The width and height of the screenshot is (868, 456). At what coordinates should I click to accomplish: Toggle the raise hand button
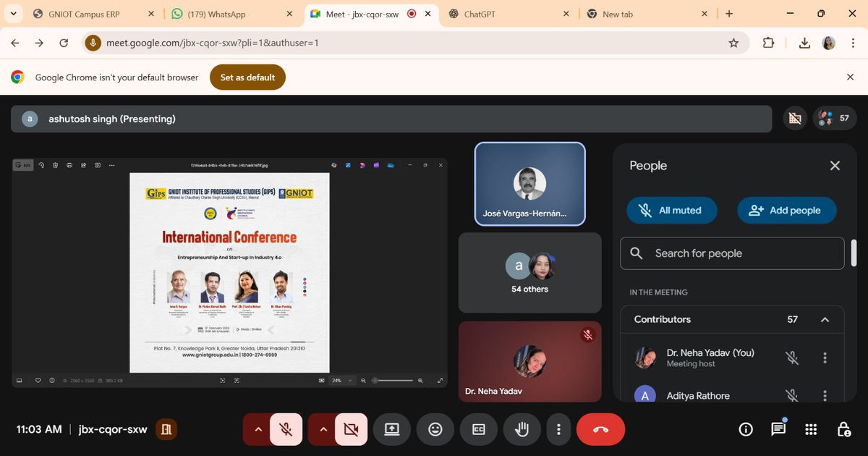[x=522, y=429]
